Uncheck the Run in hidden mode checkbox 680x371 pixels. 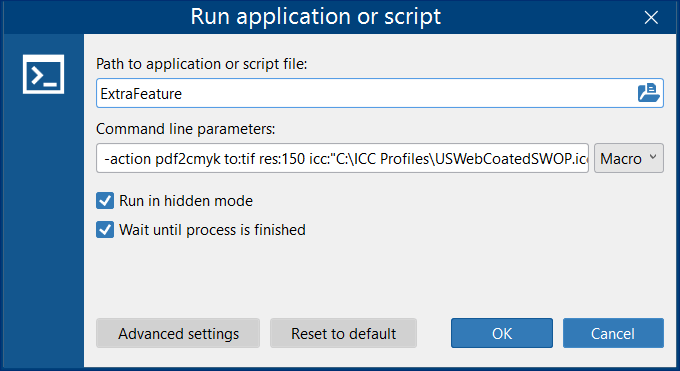(105, 201)
